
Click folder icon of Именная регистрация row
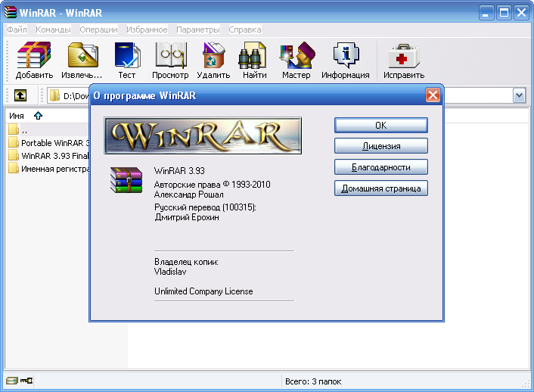(14, 169)
